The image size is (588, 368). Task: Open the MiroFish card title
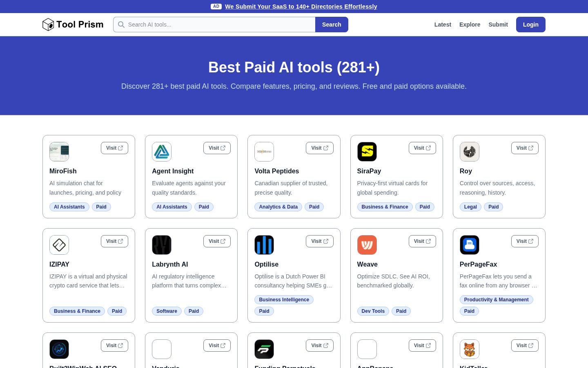63,171
